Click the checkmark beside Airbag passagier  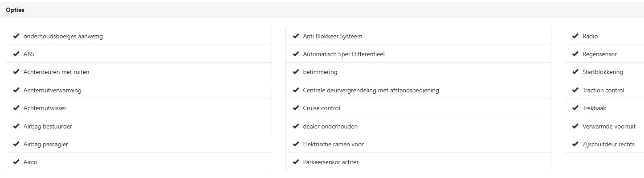16,144
